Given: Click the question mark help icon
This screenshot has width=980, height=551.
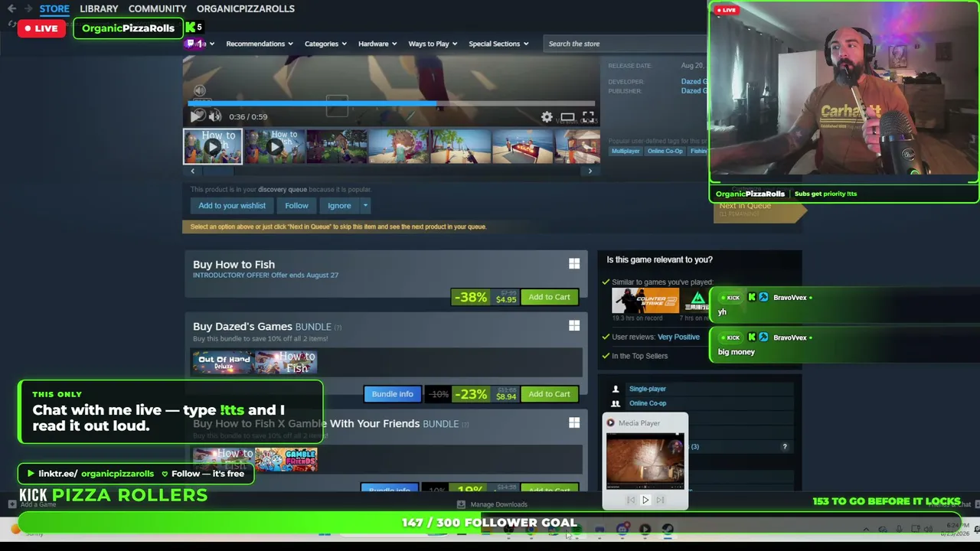Looking at the screenshot, I should click(784, 446).
